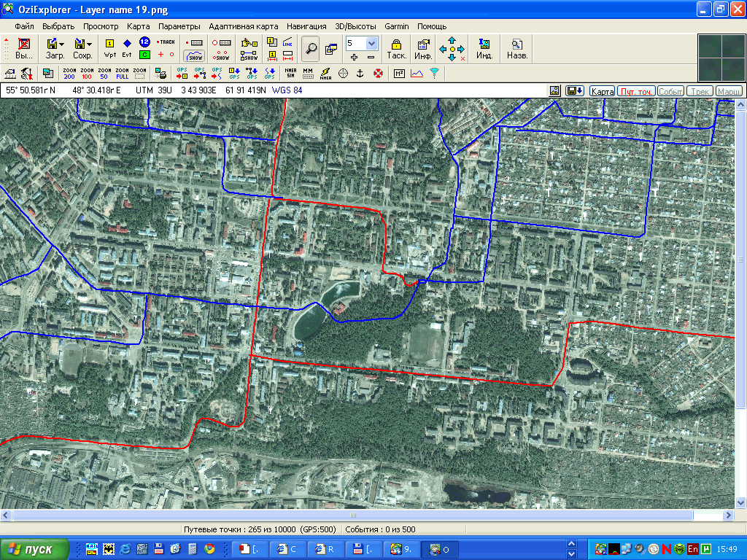
Task: Toggle the magnifier zoom window button
Action: [x=311, y=48]
